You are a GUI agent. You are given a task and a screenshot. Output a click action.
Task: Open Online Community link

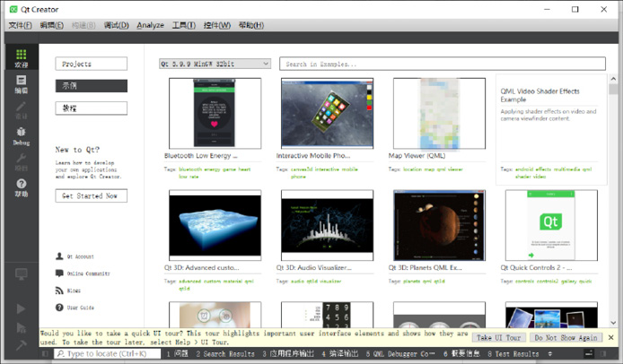tap(83, 273)
